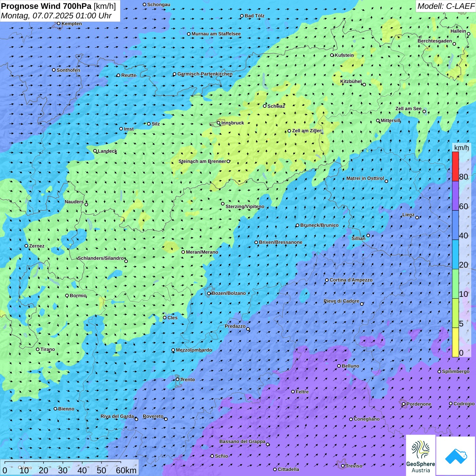Viewport: 476px width, 476px height.
Task: Click the 'Reutte' label
Action: (x=129, y=75)
